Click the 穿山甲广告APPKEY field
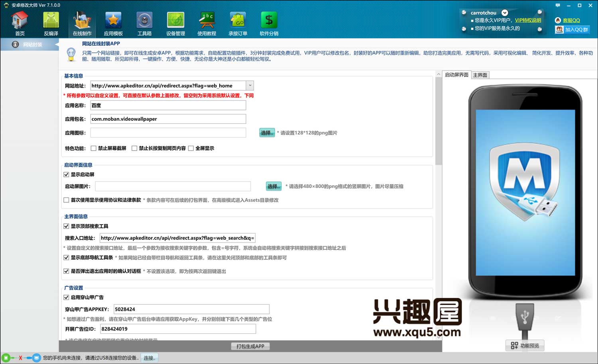The height and width of the screenshot is (364, 598). (x=191, y=309)
